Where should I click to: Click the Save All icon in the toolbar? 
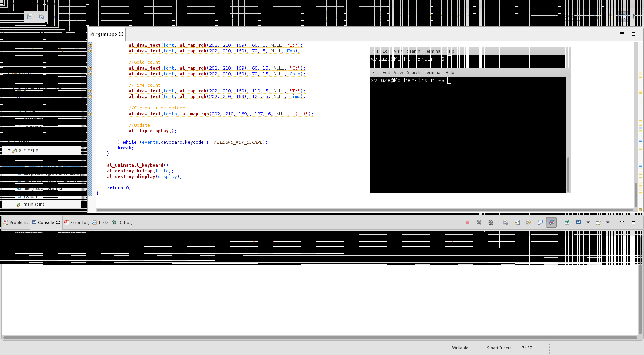pyautogui.click(x=41, y=17)
